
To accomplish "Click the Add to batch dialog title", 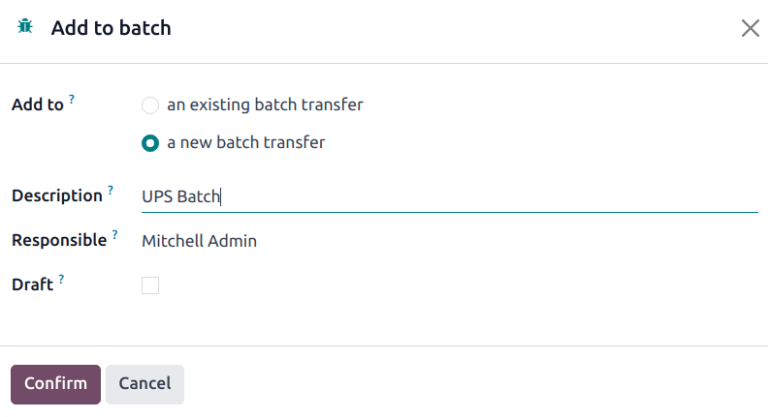I will [x=111, y=28].
